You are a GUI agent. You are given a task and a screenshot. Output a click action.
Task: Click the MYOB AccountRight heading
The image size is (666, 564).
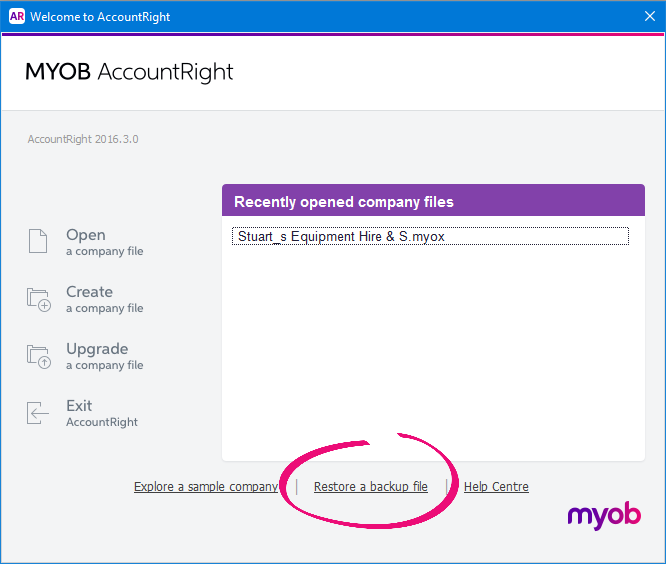click(x=129, y=72)
